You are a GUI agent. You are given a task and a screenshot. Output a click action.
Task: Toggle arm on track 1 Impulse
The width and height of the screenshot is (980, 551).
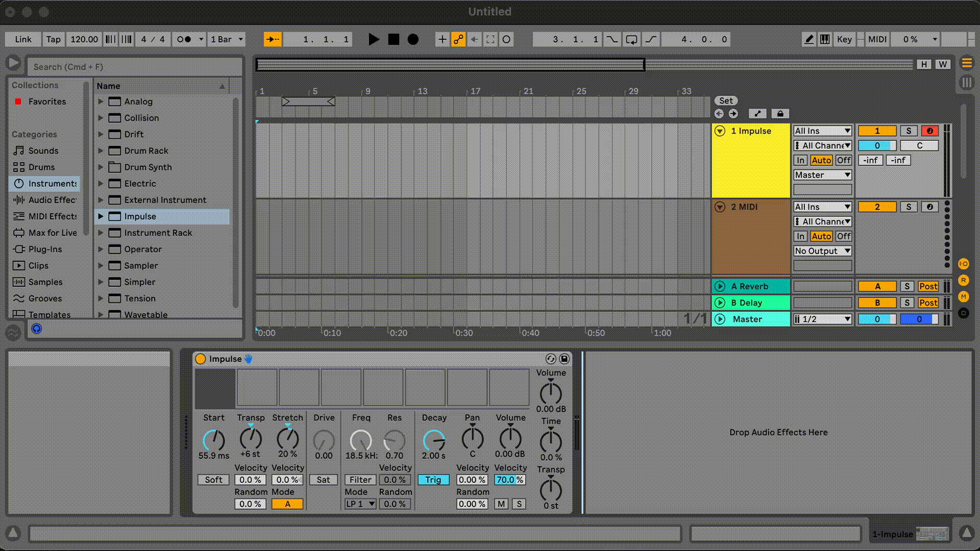click(x=930, y=131)
